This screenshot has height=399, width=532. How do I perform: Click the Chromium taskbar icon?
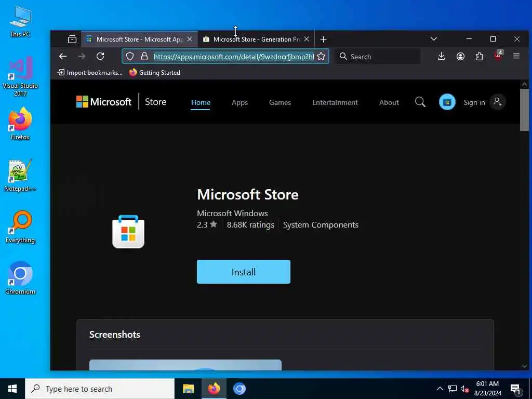tap(239, 389)
